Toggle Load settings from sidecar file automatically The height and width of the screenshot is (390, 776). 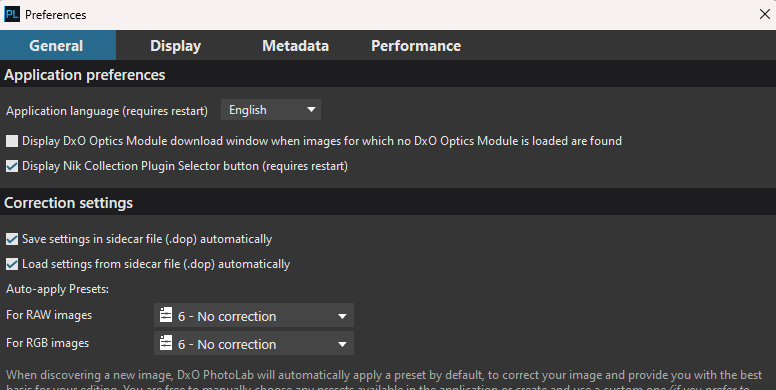12,264
